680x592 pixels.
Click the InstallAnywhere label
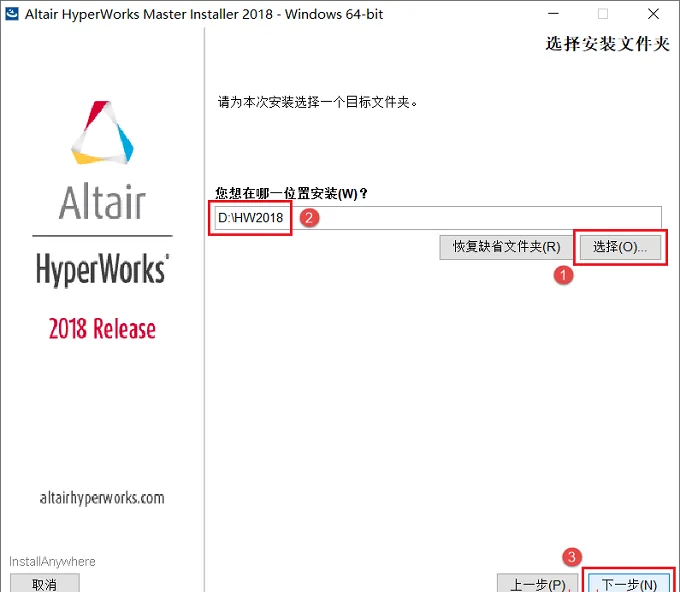[52, 562]
